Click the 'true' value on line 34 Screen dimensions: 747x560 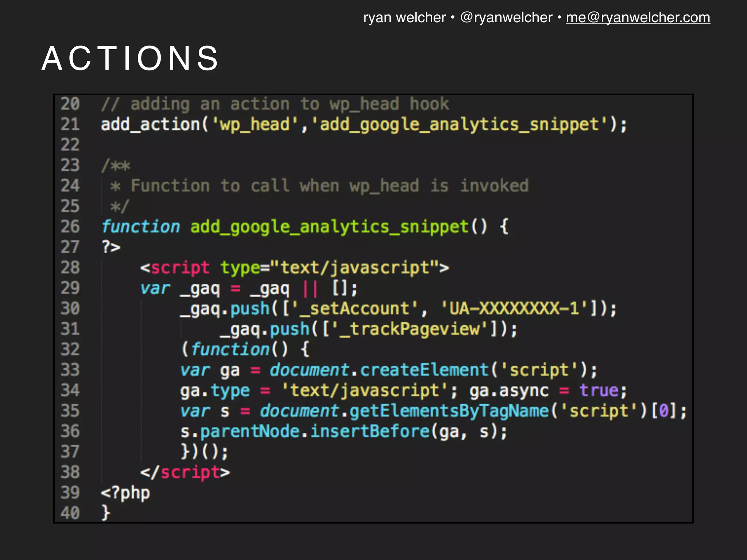599,390
